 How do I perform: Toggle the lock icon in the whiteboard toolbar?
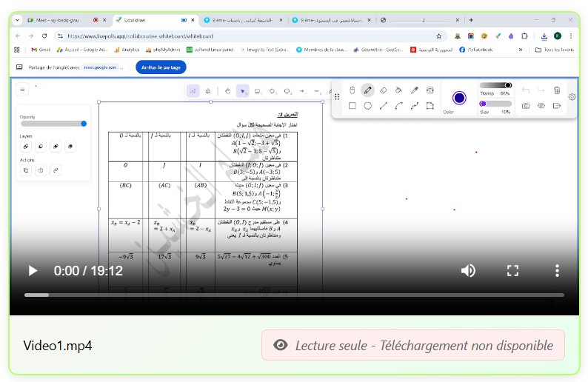click(x=207, y=91)
